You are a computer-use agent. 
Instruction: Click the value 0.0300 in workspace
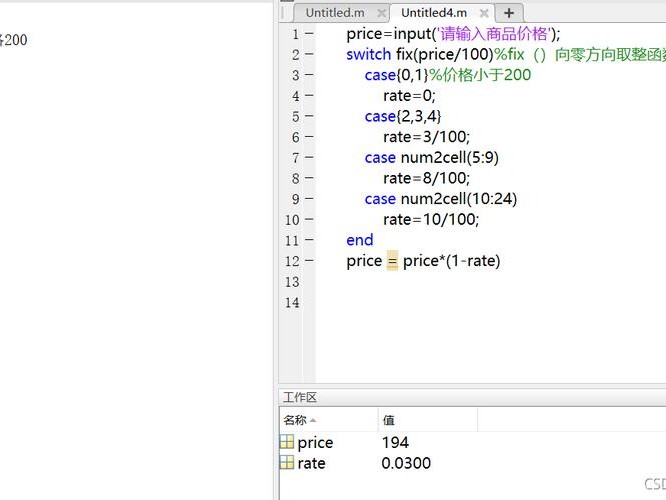(406, 463)
